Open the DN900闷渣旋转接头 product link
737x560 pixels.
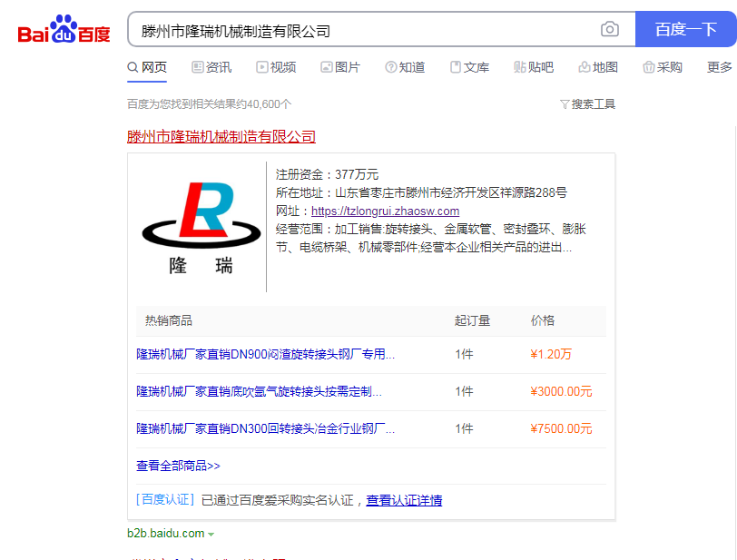pyautogui.click(x=266, y=354)
